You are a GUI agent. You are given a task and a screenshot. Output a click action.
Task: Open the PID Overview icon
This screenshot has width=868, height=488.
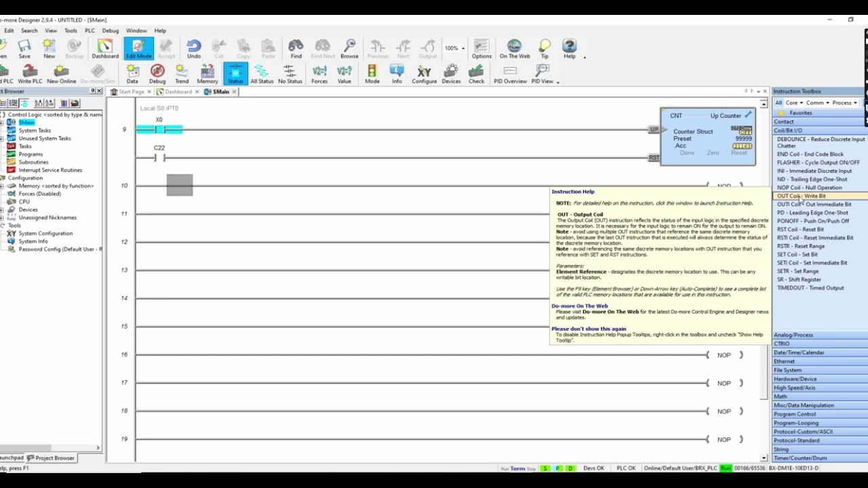click(510, 75)
